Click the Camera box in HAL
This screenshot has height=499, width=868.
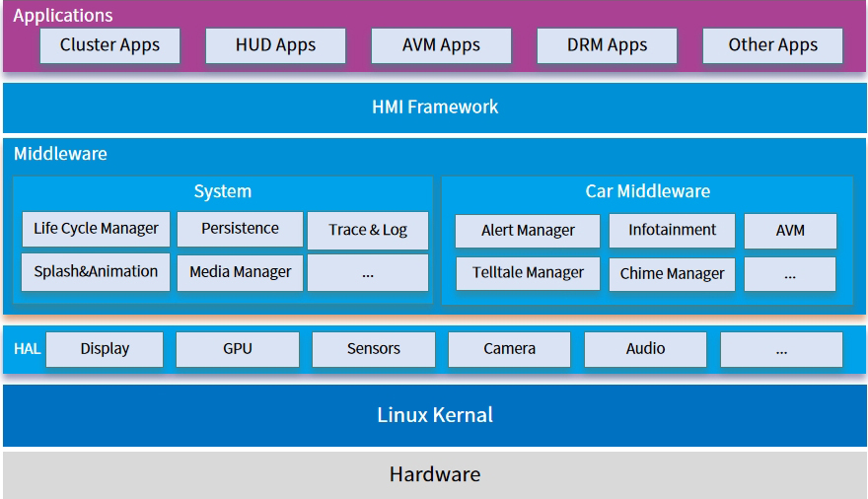tap(509, 349)
